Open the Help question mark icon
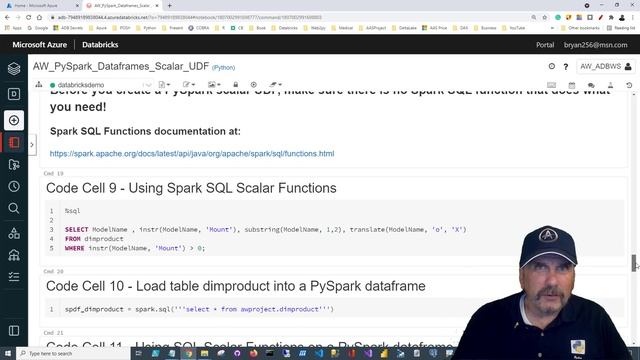 pyautogui.click(x=566, y=67)
